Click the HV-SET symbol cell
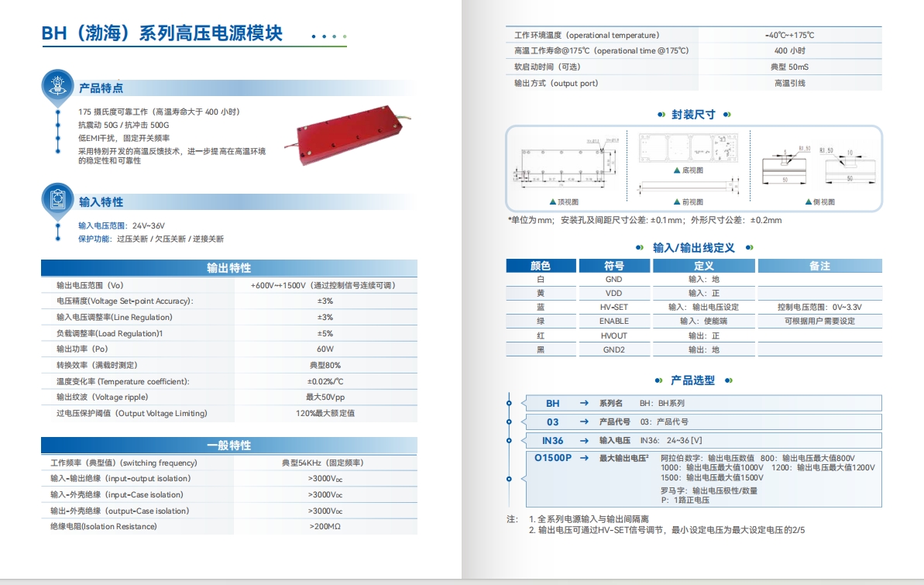The image size is (924, 585). click(x=614, y=307)
